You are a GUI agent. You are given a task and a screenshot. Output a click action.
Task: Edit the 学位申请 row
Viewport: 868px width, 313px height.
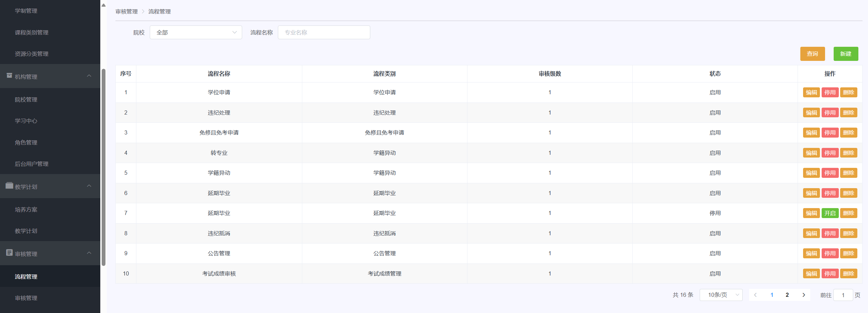click(x=811, y=92)
